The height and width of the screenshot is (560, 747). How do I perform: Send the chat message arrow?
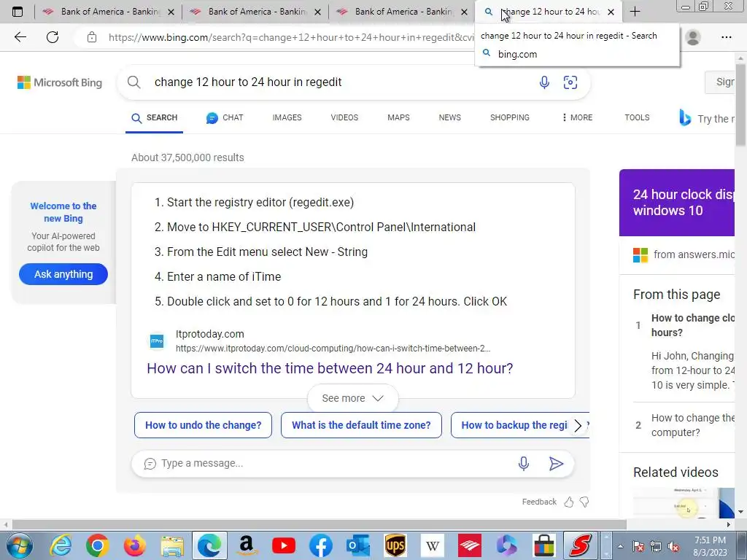point(556,463)
